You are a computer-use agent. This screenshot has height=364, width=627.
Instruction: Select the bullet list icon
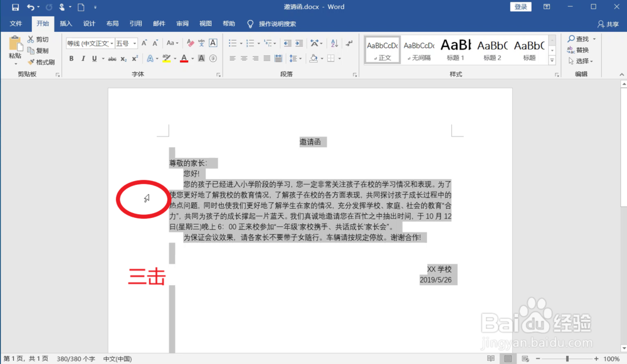(234, 43)
